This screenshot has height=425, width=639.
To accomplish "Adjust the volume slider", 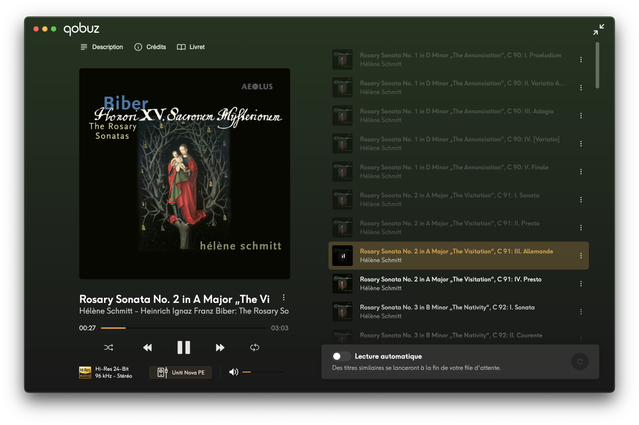I will coord(260,372).
